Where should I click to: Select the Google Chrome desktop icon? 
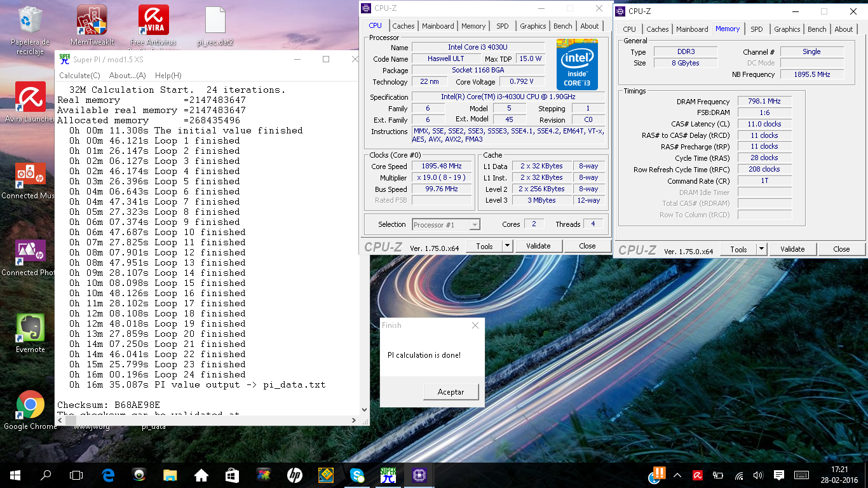30,410
